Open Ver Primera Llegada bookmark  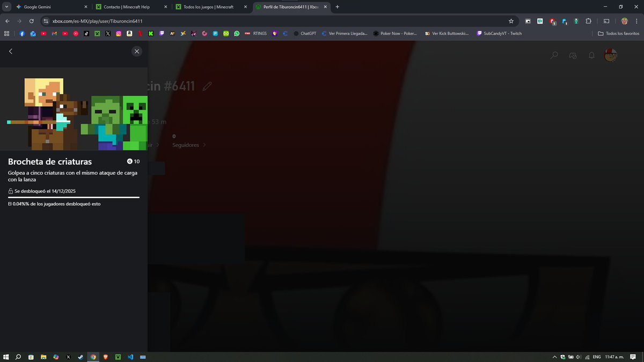(x=345, y=33)
